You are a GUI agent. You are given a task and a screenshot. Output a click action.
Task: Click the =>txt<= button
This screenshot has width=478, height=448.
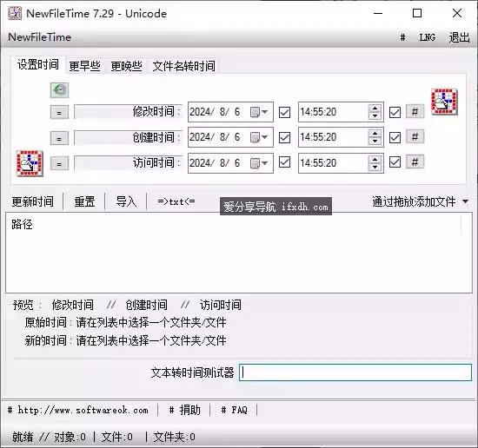pos(176,201)
